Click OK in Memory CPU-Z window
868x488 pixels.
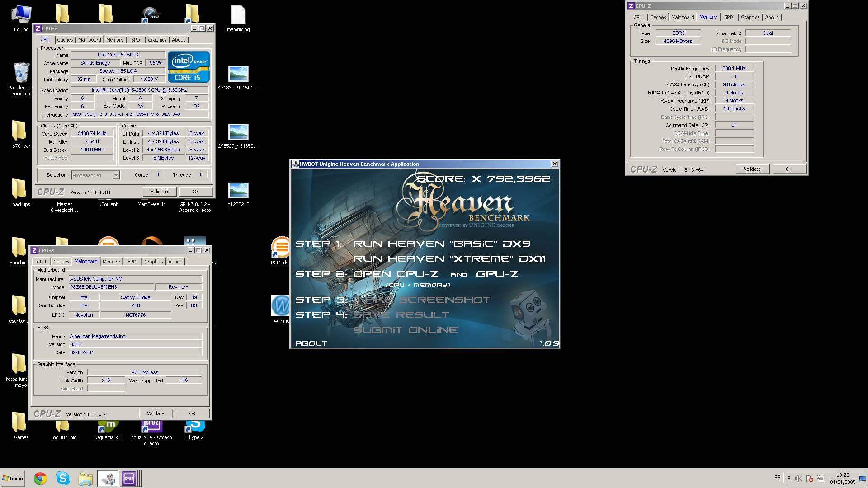point(789,169)
